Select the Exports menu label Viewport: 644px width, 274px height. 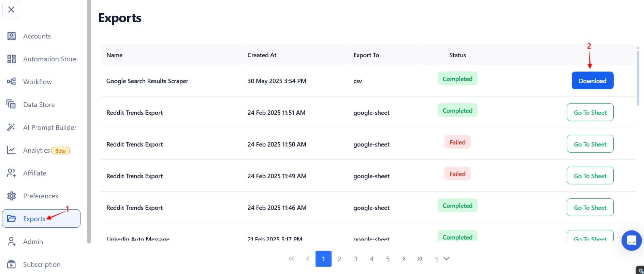[x=34, y=219]
